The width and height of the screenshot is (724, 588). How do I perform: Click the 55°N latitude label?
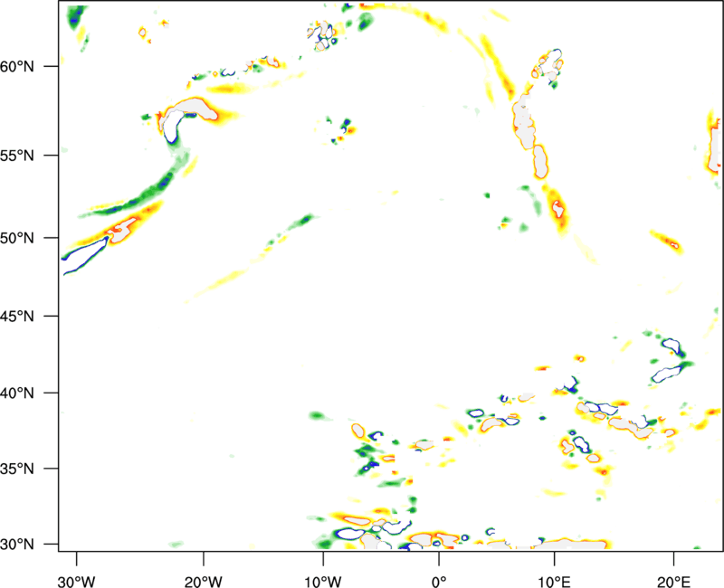17,155
